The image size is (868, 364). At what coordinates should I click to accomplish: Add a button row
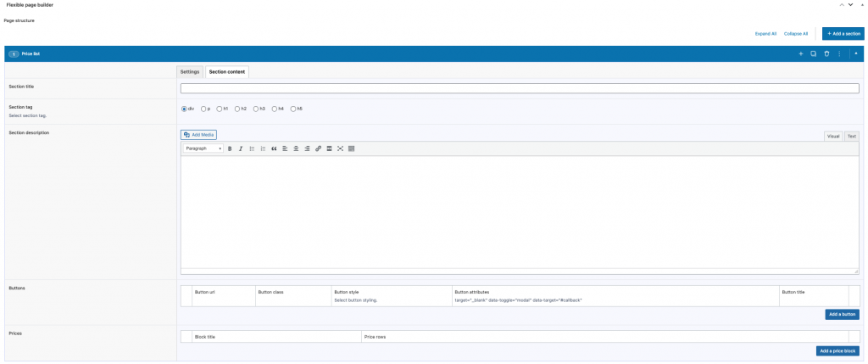click(x=843, y=314)
